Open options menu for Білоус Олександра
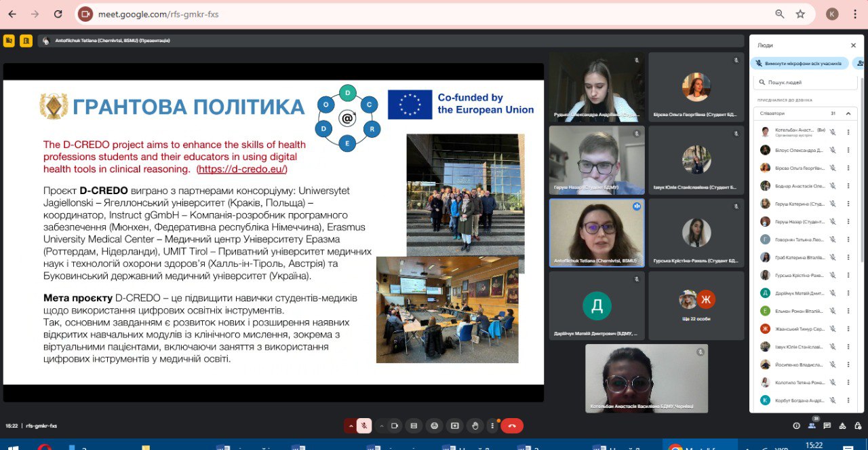The height and width of the screenshot is (450, 868). pos(848,150)
